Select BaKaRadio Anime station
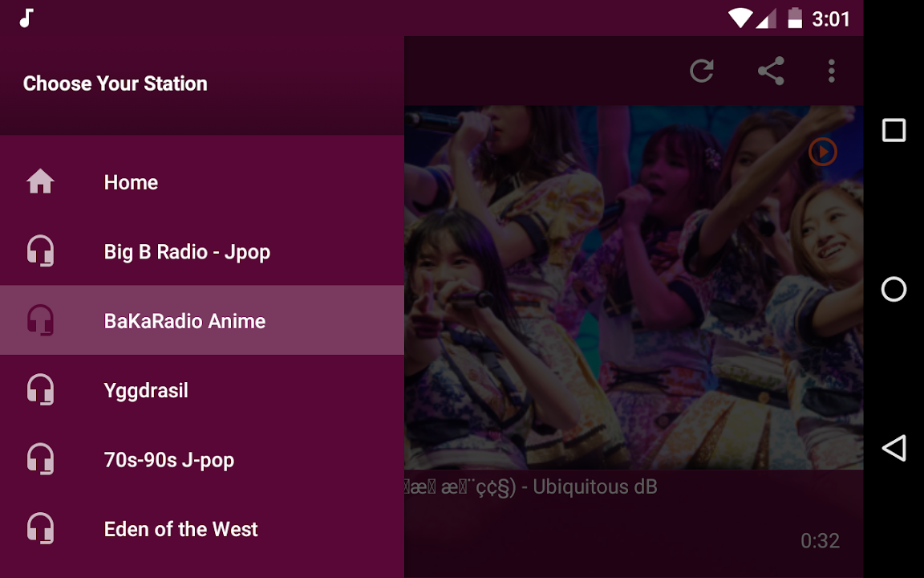The height and width of the screenshot is (578, 924). pos(202,320)
